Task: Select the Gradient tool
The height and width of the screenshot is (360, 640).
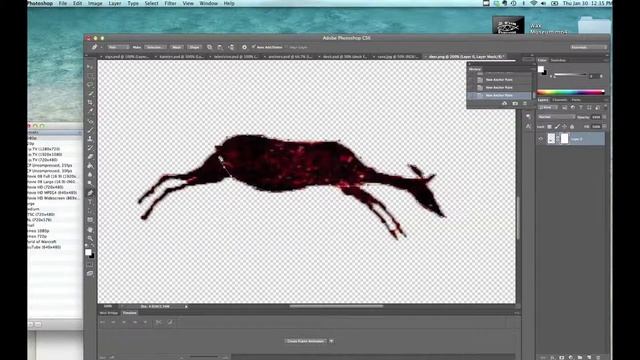Action: (x=90, y=166)
